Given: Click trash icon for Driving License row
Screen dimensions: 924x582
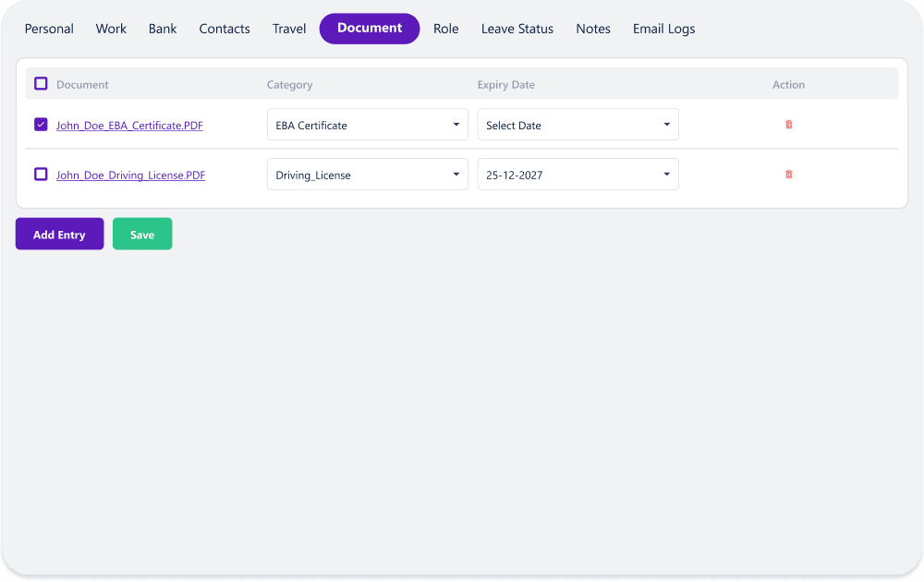Looking at the screenshot, I should (788, 175).
